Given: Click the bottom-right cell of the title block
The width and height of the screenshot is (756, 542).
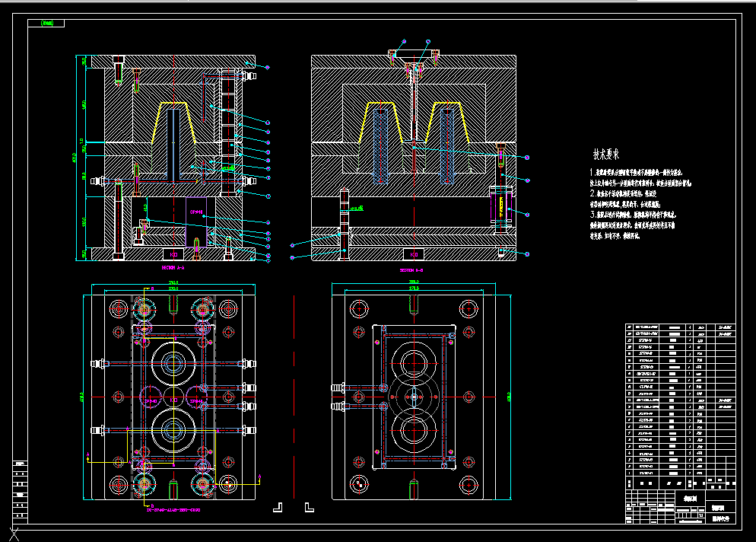Looking at the screenshot, I should (x=721, y=519).
